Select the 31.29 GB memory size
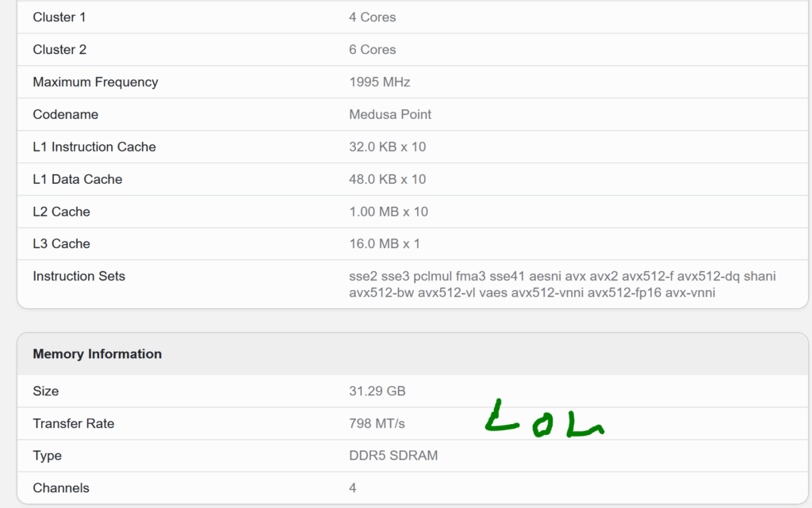 (377, 391)
